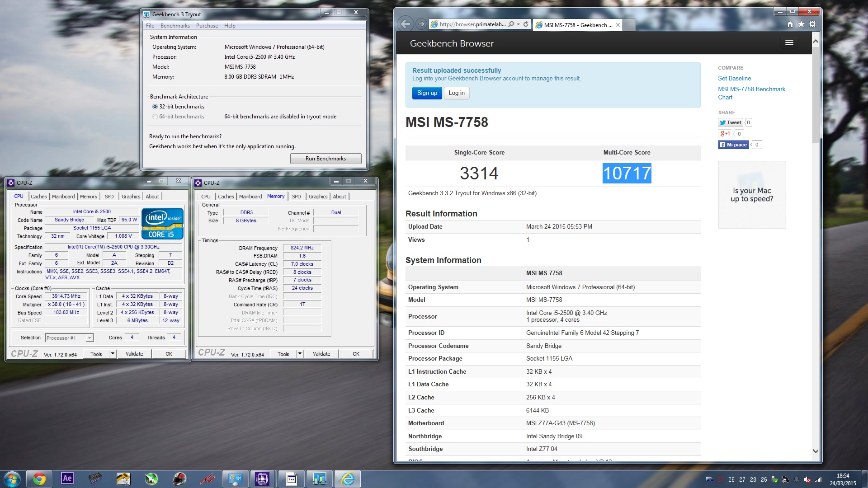The width and height of the screenshot is (868, 488).
Task: Expand Tools dropdown in left CPU-Z
Action: pos(113,354)
